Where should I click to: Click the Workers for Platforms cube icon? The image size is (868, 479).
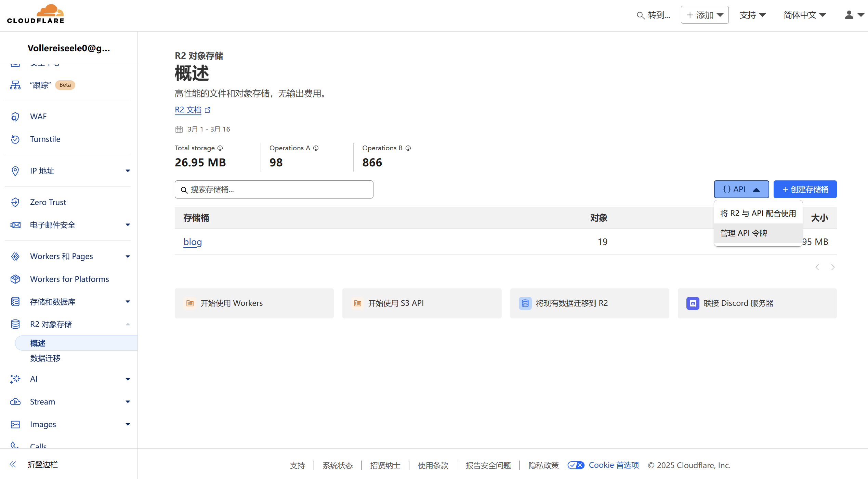[15, 279]
